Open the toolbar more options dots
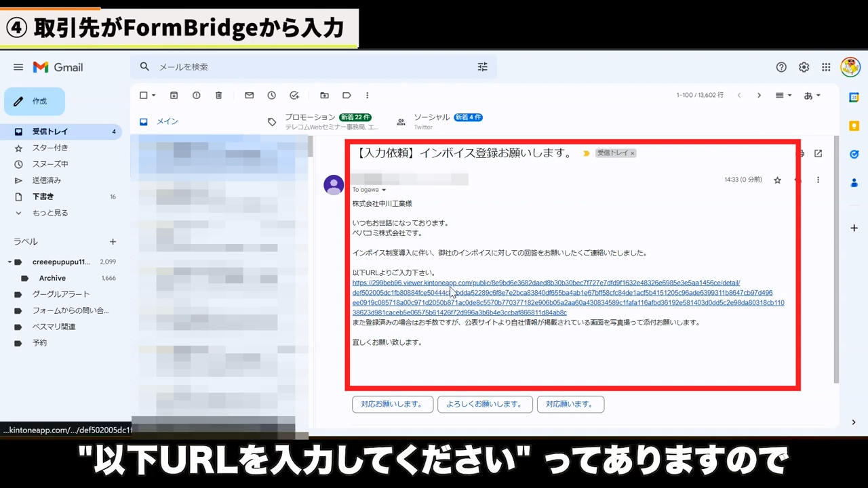This screenshot has width=868, height=488. [x=367, y=96]
